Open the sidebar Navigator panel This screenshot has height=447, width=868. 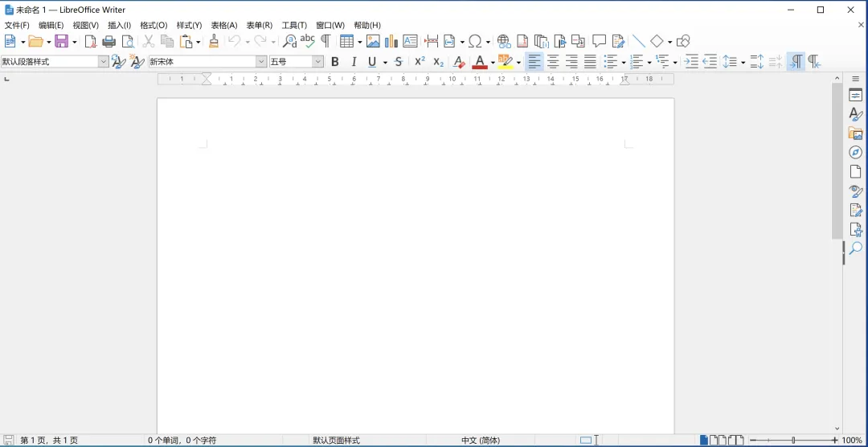click(855, 152)
